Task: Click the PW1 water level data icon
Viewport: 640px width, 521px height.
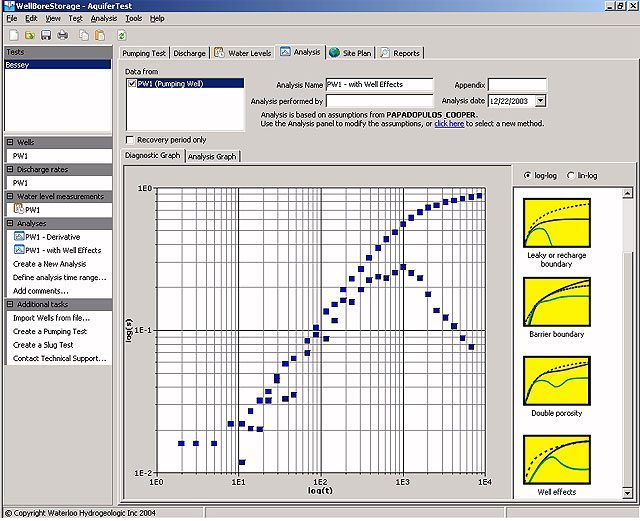Action: (x=18, y=209)
